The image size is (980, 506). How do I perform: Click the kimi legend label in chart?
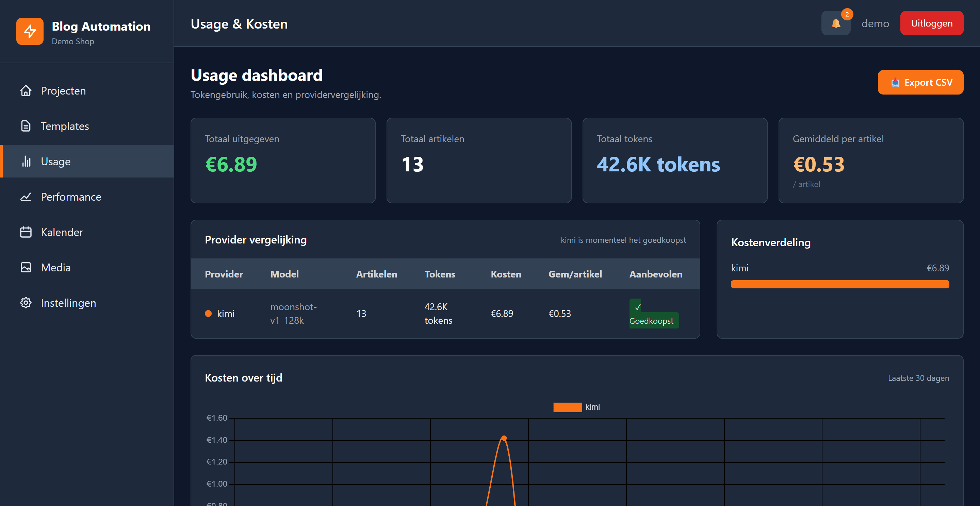click(x=592, y=407)
